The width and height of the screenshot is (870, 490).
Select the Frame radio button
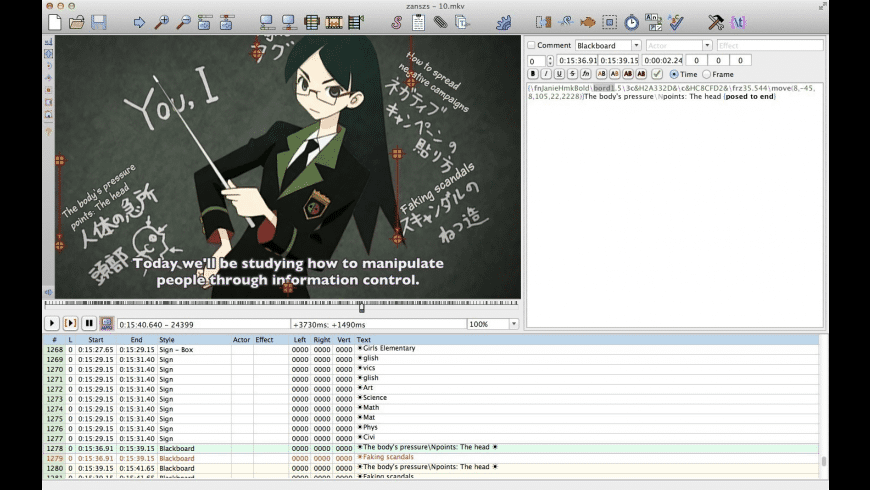click(706, 74)
